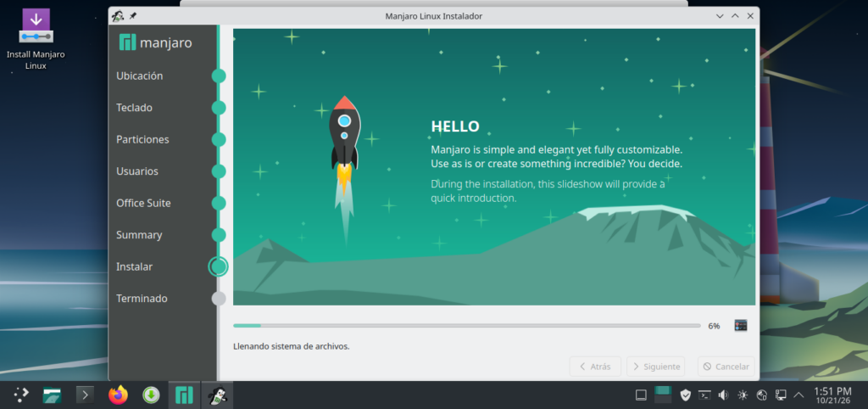Select the Teclado step in sidebar
This screenshot has height=409, width=868.
click(x=134, y=108)
